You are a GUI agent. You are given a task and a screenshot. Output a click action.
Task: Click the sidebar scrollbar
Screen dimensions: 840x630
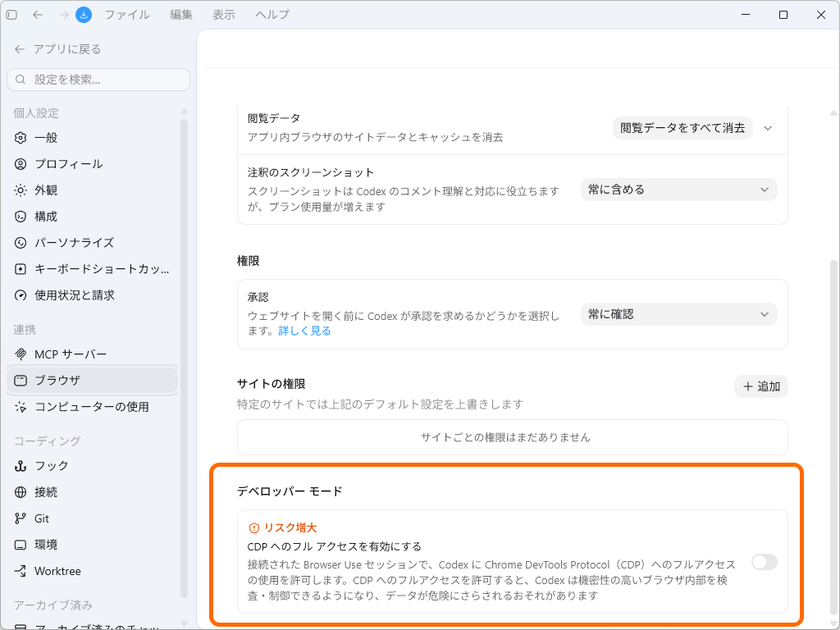(x=185, y=358)
